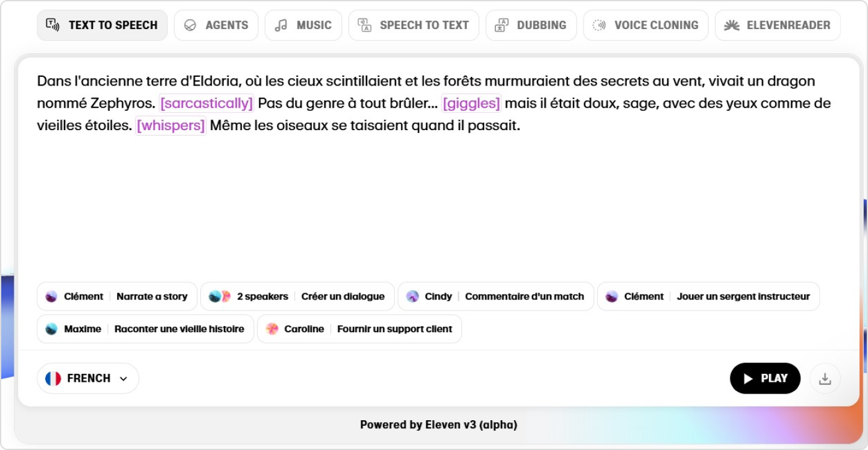Open the ElevenReader tab
The width and height of the screenshot is (868, 450).
tap(777, 25)
